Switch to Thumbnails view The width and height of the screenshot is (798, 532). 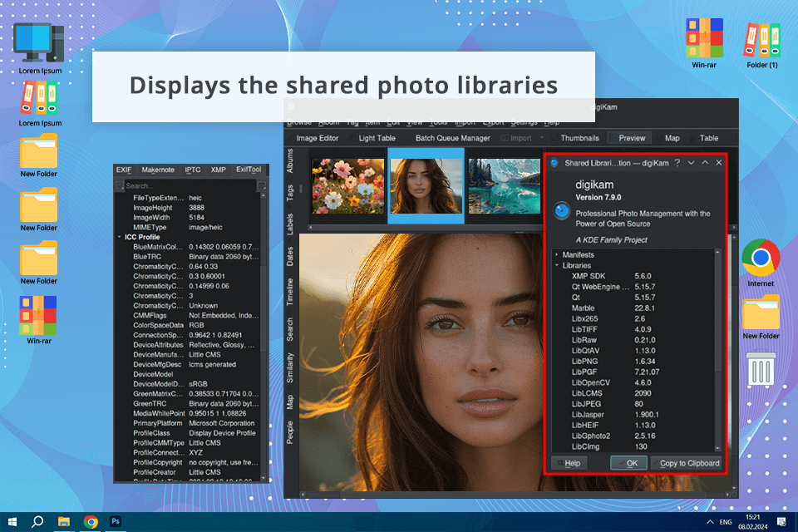[x=575, y=138]
